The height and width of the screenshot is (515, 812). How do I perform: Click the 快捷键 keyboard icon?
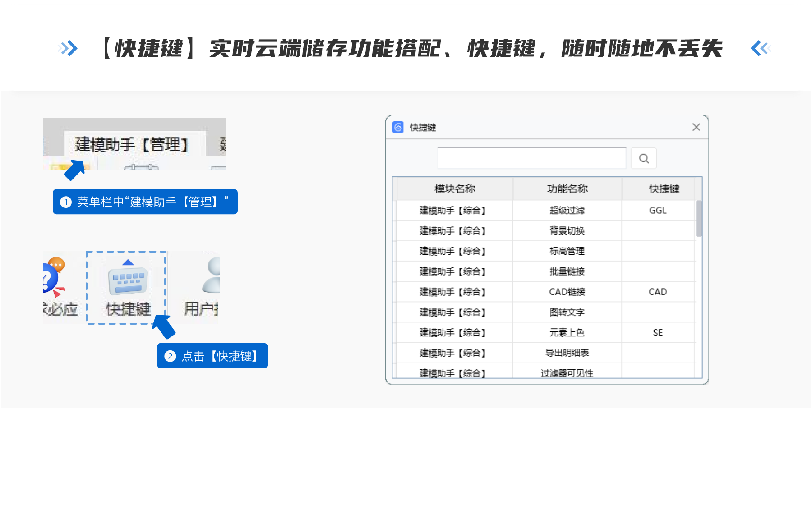(x=128, y=280)
